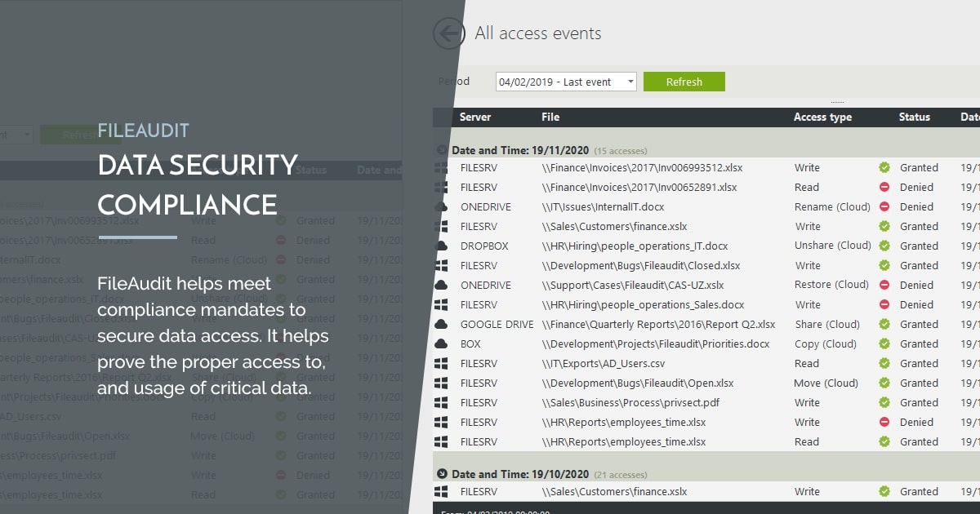The height and width of the screenshot is (514, 980).
Task: Select file Report Q2.xlsx under Quarterly Reports
Action: [658, 325]
